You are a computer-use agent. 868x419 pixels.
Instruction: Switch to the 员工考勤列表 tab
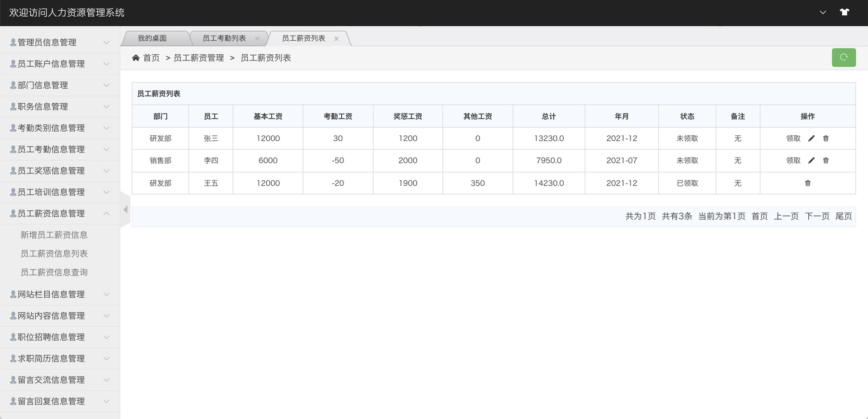click(224, 38)
